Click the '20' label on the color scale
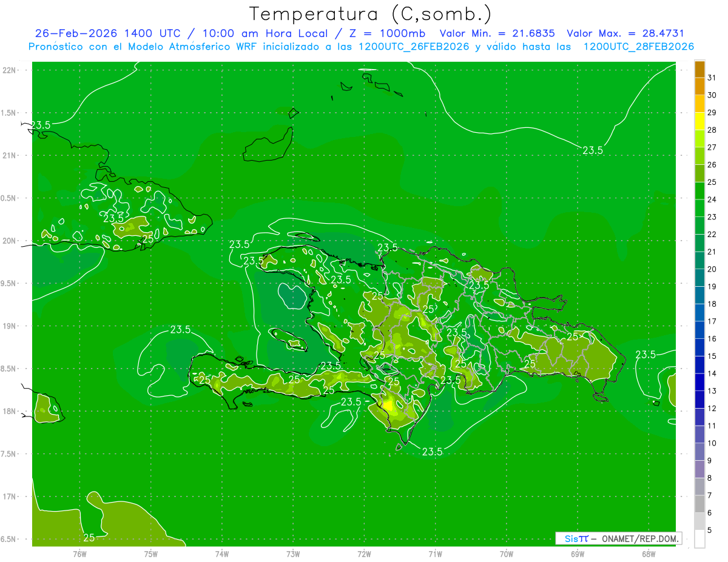The height and width of the screenshot is (562, 728). 712,269
